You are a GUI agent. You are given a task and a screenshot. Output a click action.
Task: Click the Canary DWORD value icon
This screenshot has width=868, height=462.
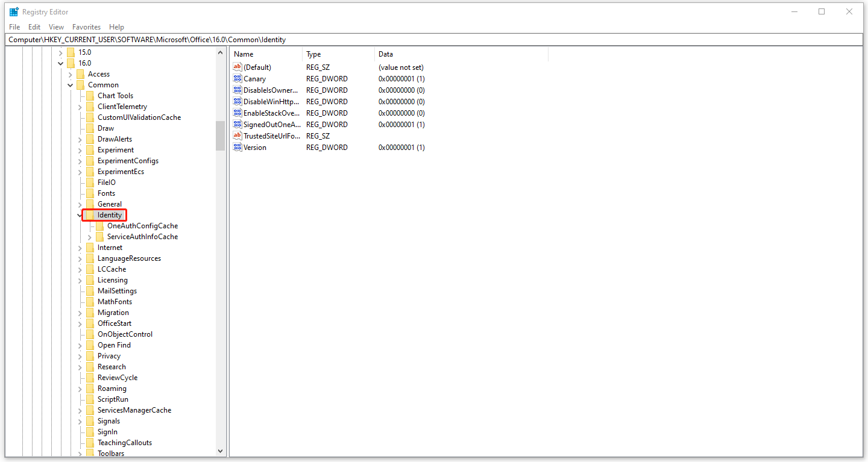pyautogui.click(x=237, y=79)
